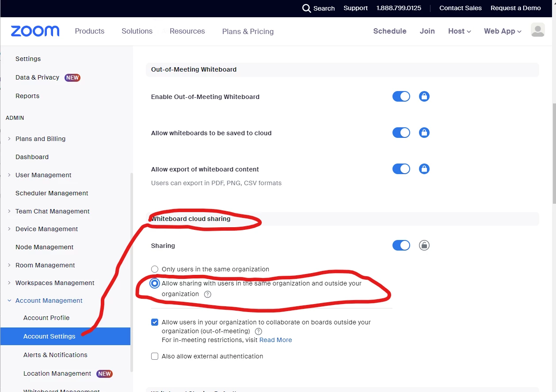Select 'Only users in the same organization' radio
556x392 pixels.
(x=155, y=269)
